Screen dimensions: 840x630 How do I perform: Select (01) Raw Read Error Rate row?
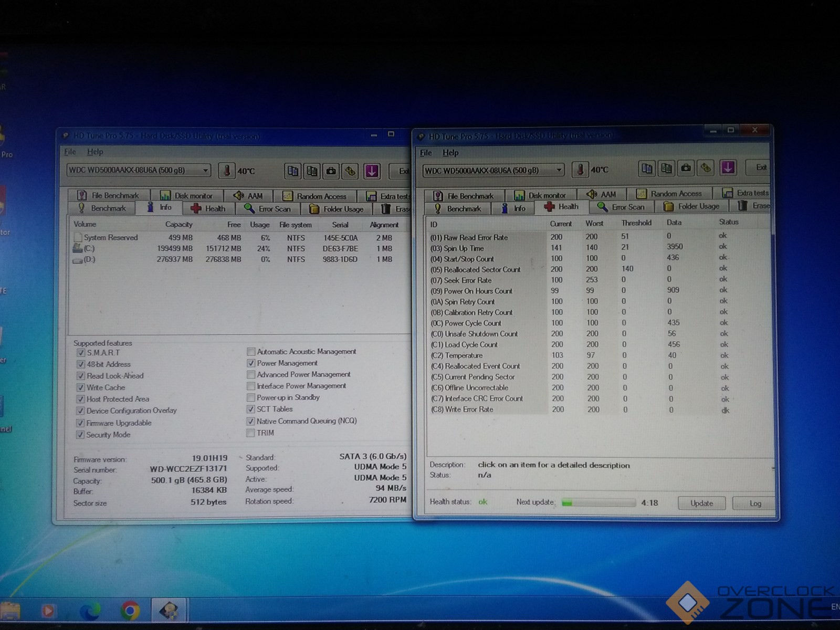tap(598, 237)
